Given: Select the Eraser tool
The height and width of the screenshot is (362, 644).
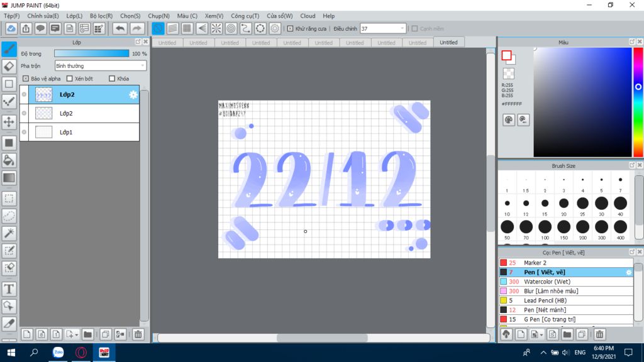Looking at the screenshot, I should click(9, 67).
